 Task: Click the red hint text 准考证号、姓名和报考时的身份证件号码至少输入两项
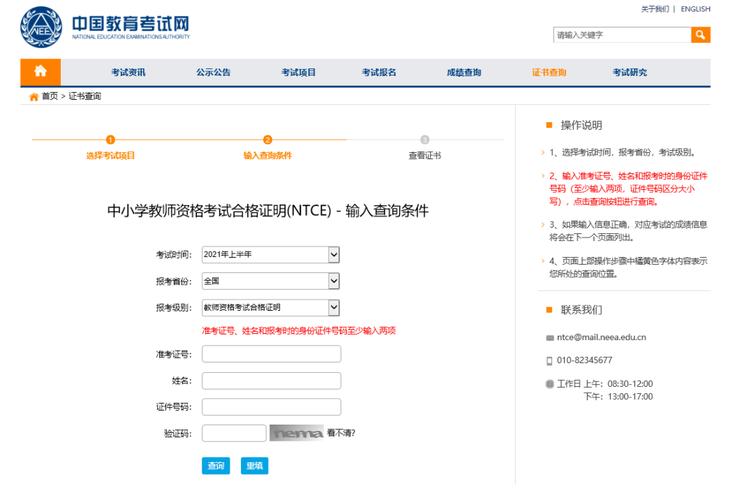[x=299, y=330]
